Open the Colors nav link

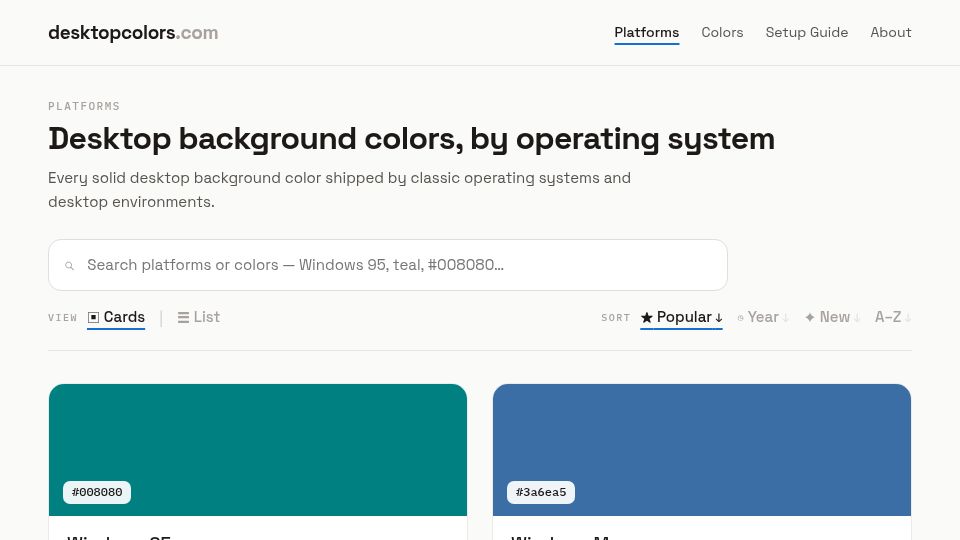pos(722,32)
